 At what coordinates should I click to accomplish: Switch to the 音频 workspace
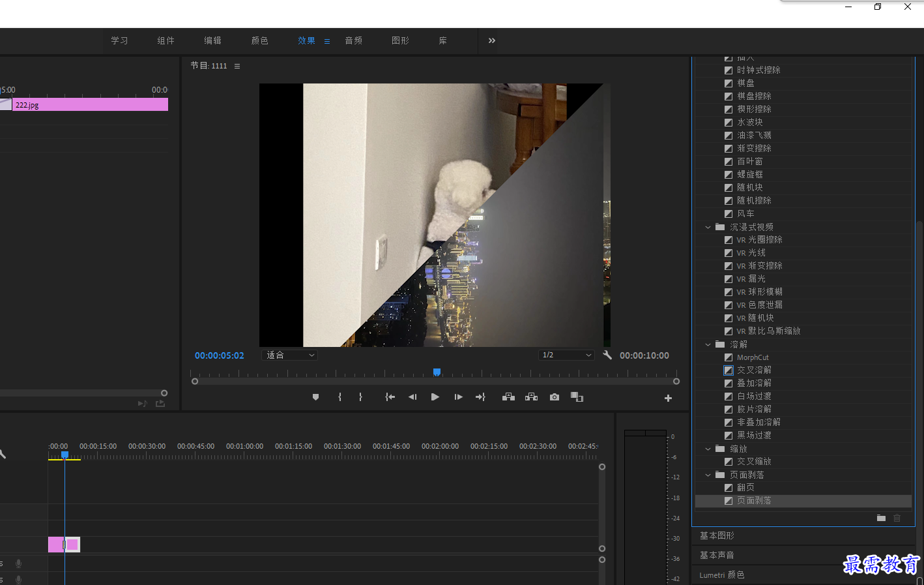click(x=353, y=40)
